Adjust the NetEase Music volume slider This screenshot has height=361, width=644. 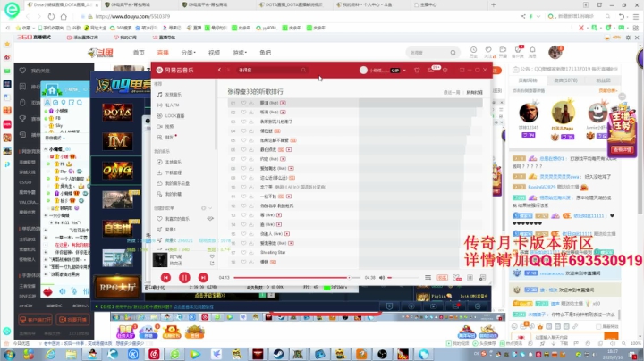point(402,278)
